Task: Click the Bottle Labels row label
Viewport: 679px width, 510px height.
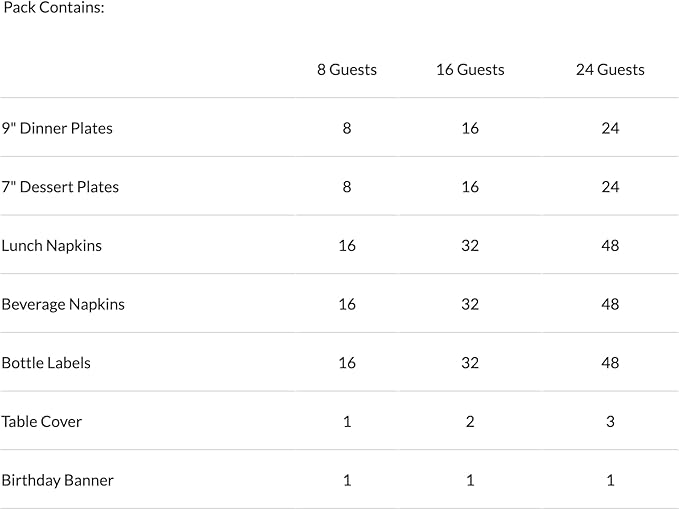Action: click(x=46, y=363)
